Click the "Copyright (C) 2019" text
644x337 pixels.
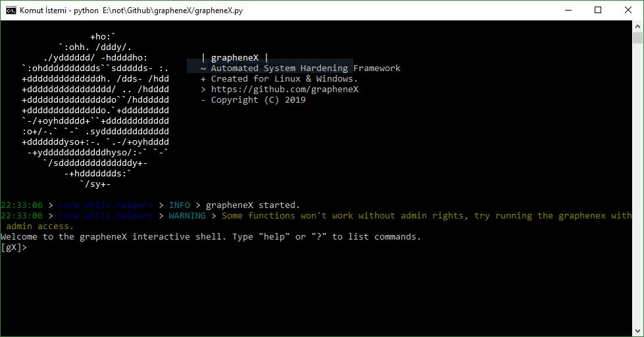[x=259, y=100]
